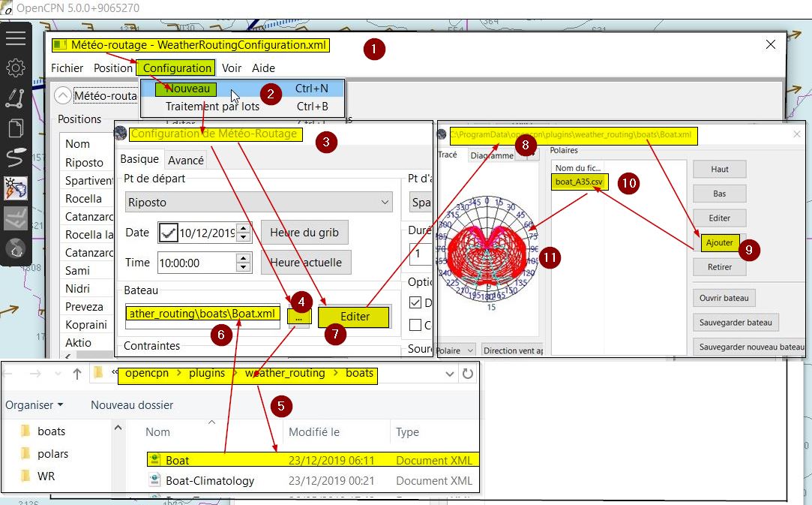
Task: Click the refresh icon in file explorer
Action: [469, 374]
